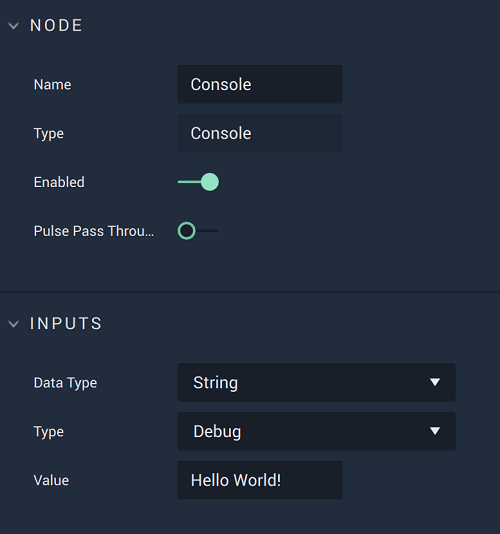Click the Data Type label
Screen dimensions: 500x534
click(x=65, y=383)
